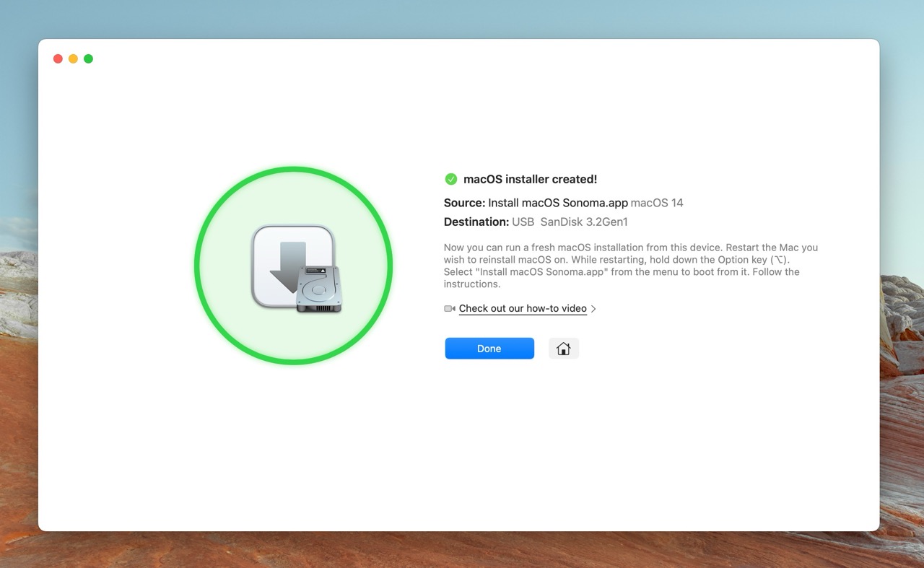This screenshot has width=924, height=568.
Task: Click the 'Source:' label
Action: click(464, 203)
